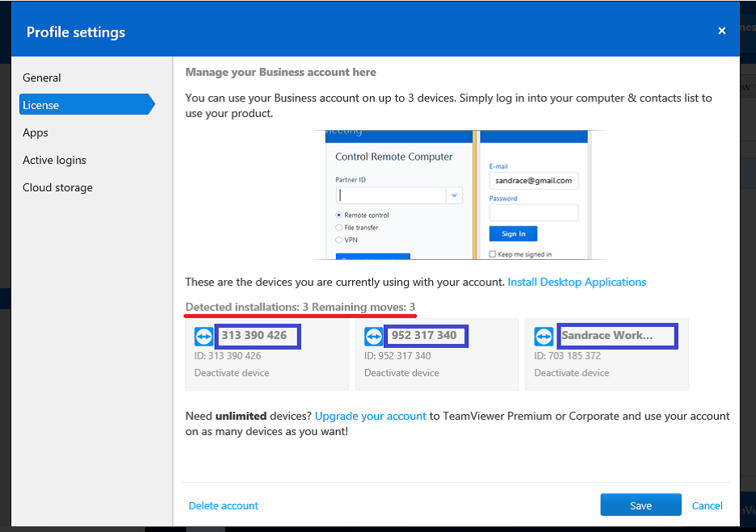Image resolution: width=756 pixels, height=532 pixels.
Task: Click the TeamViewer icon for Sandrace Work device
Action: 544,337
